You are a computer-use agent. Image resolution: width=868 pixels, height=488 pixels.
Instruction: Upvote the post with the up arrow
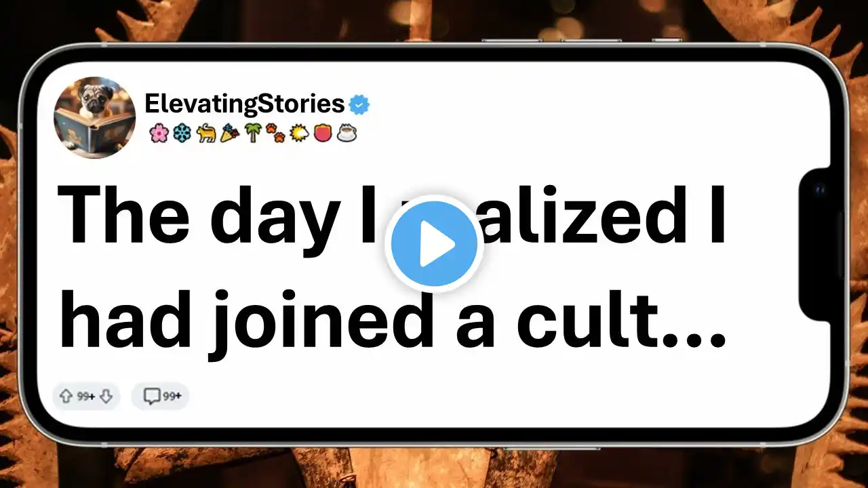(x=66, y=396)
